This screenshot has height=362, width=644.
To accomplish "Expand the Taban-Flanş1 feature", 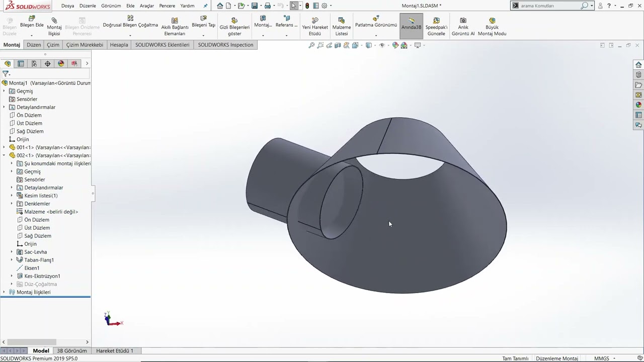I will tap(12, 260).
